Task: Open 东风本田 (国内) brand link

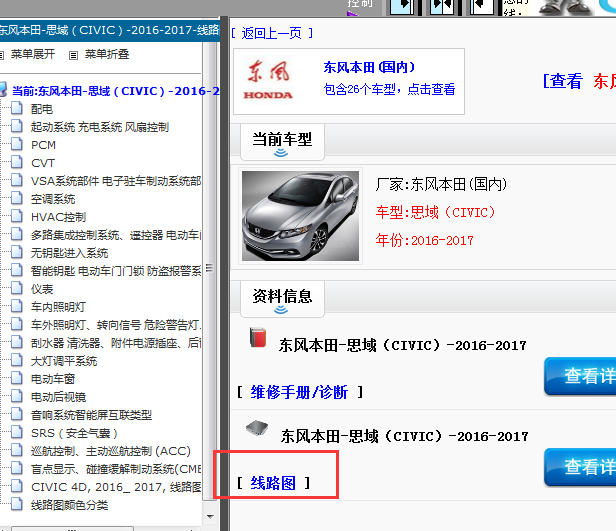Action: tap(369, 67)
